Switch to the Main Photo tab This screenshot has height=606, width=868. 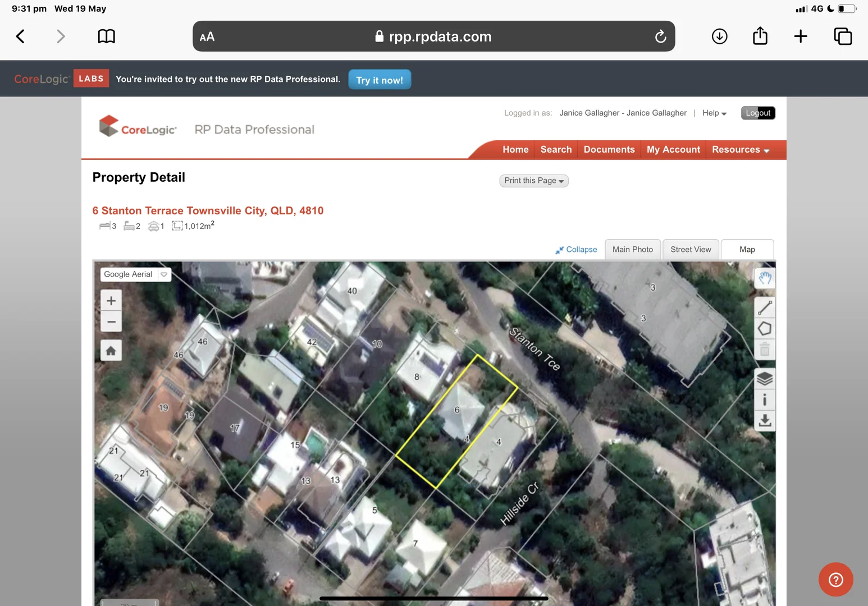[632, 250]
